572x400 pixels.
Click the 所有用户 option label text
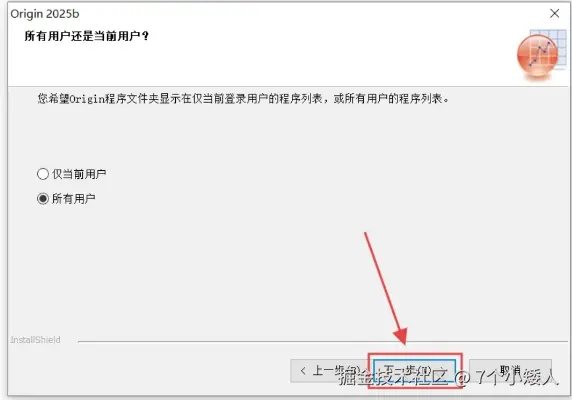(73, 199)
